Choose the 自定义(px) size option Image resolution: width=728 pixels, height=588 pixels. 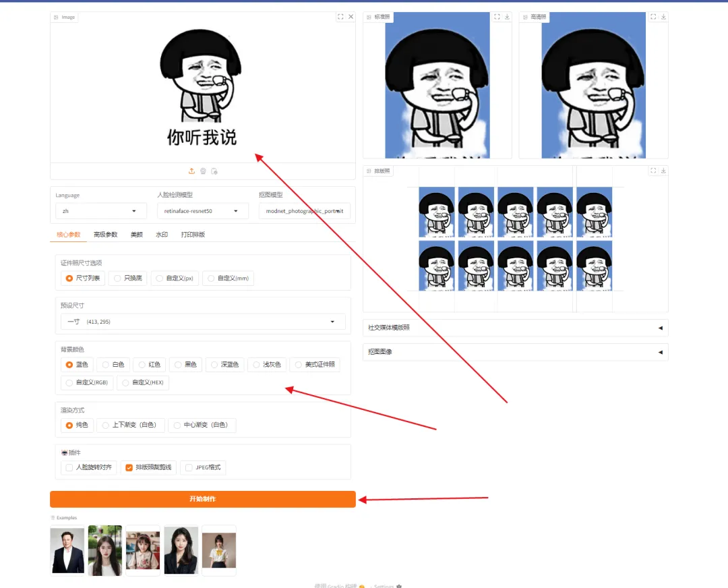click(175, 278)
